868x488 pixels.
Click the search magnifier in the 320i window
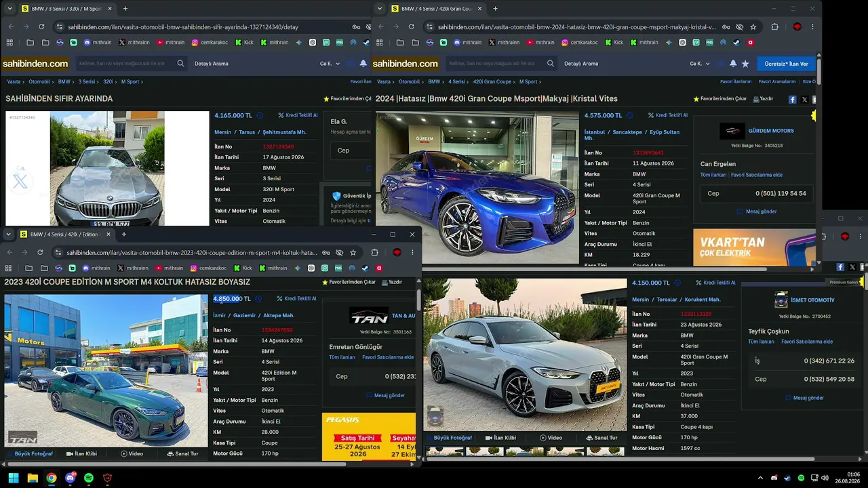point(180,64)
